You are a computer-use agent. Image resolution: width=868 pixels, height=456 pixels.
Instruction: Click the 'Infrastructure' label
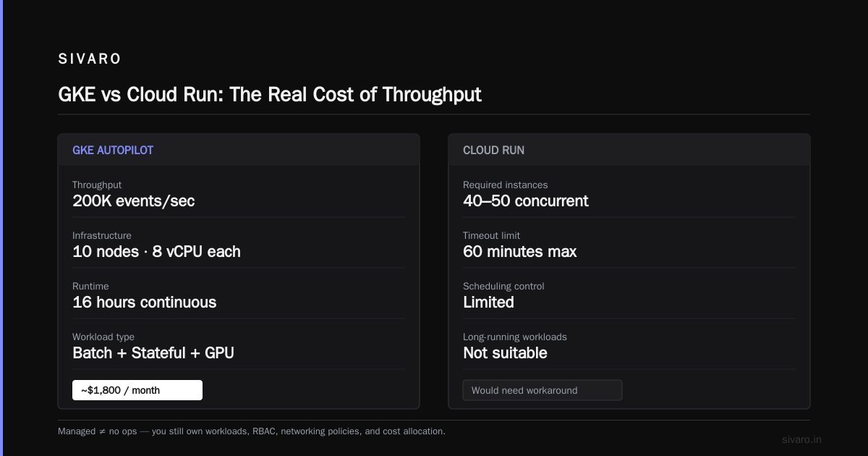[102, 236]
